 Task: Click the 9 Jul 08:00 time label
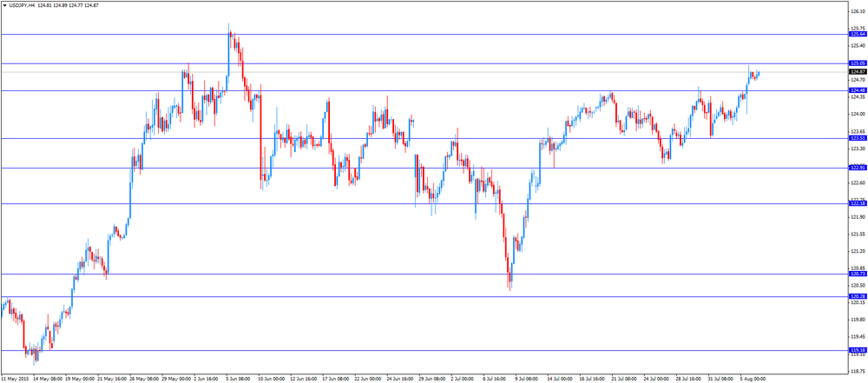tap(527, 380)
